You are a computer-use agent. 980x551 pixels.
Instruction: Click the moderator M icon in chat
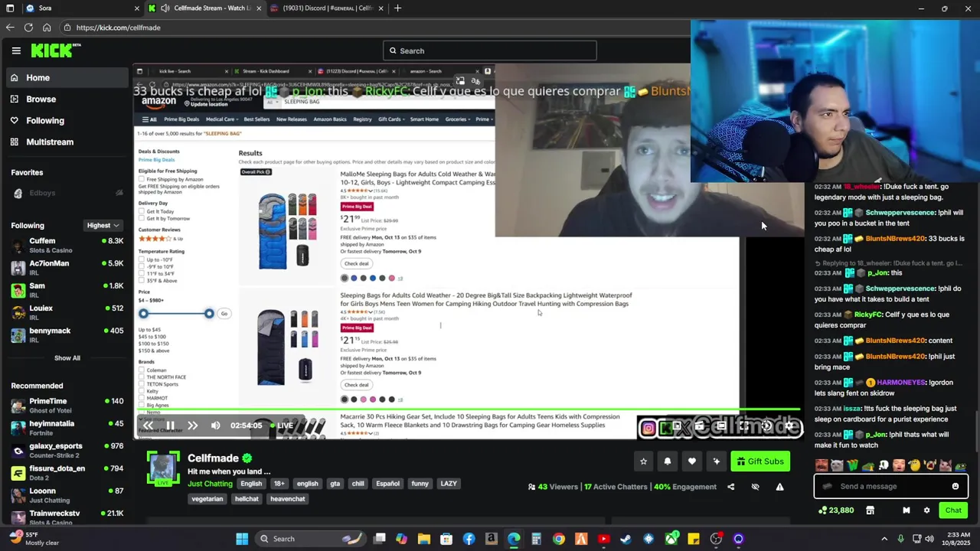(906, 510)
